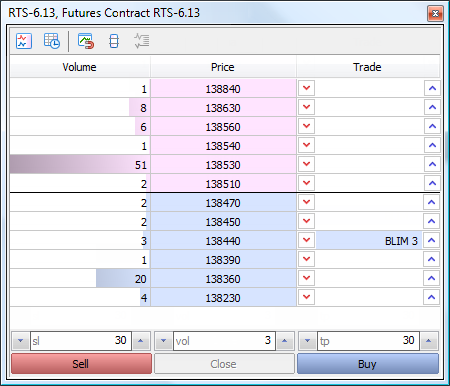Click the red Sell button
450x386 pixels.
coord(81,364)
